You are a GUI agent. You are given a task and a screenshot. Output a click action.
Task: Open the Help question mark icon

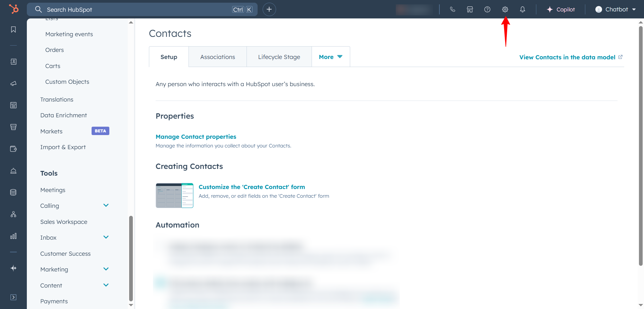[x=487, y=9]
